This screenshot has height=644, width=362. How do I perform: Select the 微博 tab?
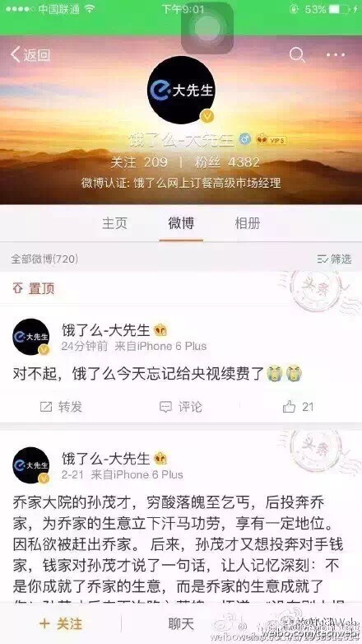pos(181,223)
